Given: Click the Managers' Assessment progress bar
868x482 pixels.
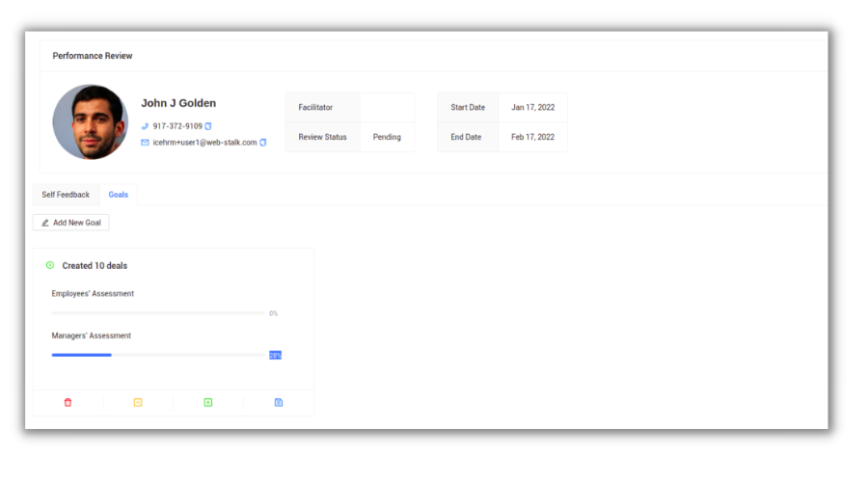Looking at the screenshot, I should click(158, 355).
